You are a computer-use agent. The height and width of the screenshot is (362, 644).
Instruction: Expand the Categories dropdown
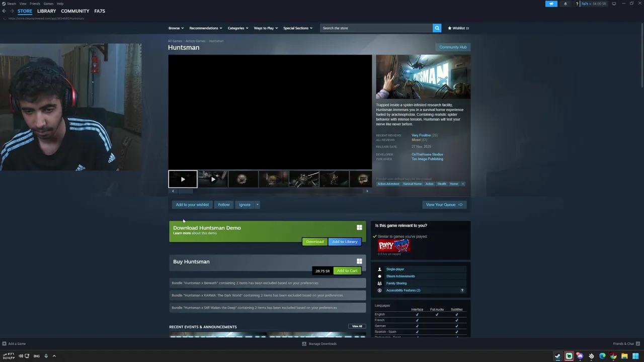[x=238, y=28]
